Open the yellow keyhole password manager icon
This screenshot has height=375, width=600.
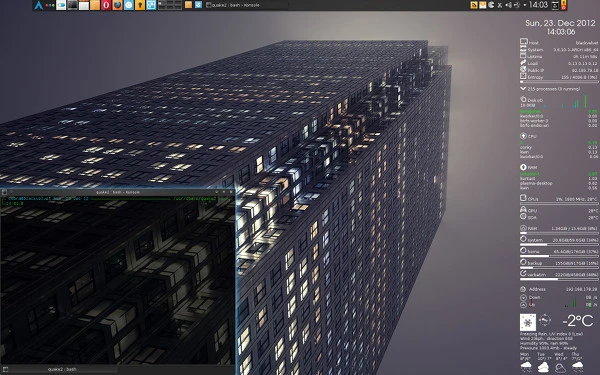pyautogui.click(x=140, y=5)
